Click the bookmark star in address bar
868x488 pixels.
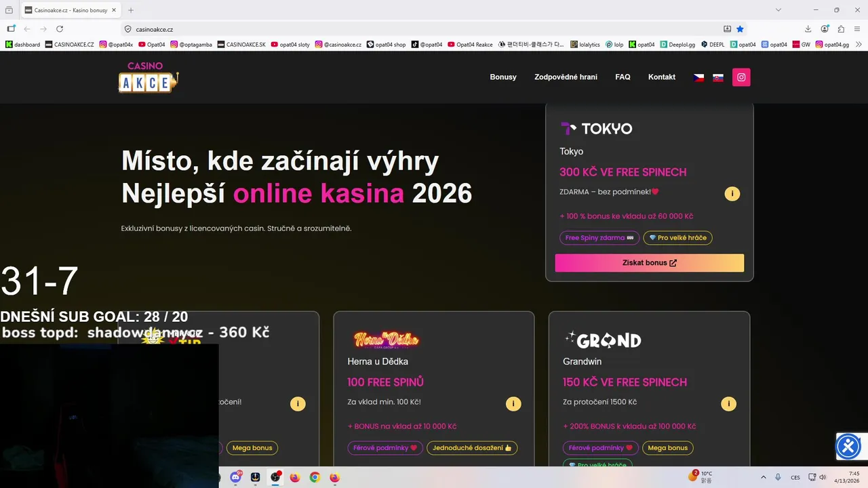point(740,29)
